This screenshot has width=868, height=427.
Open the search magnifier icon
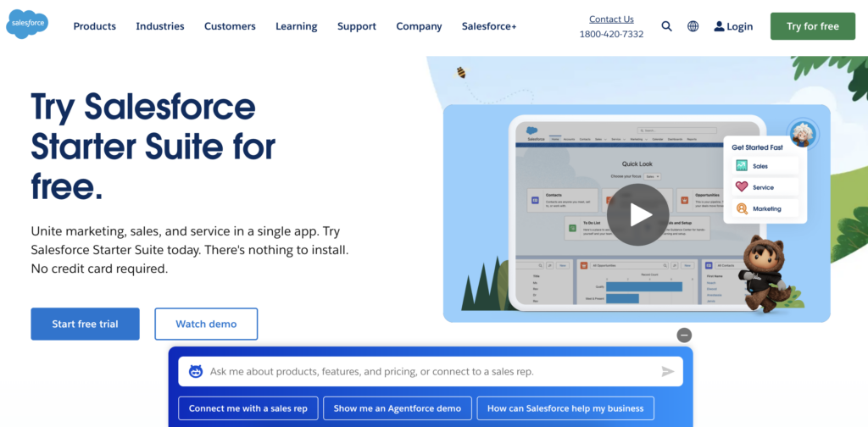click(x=666, y=26)
